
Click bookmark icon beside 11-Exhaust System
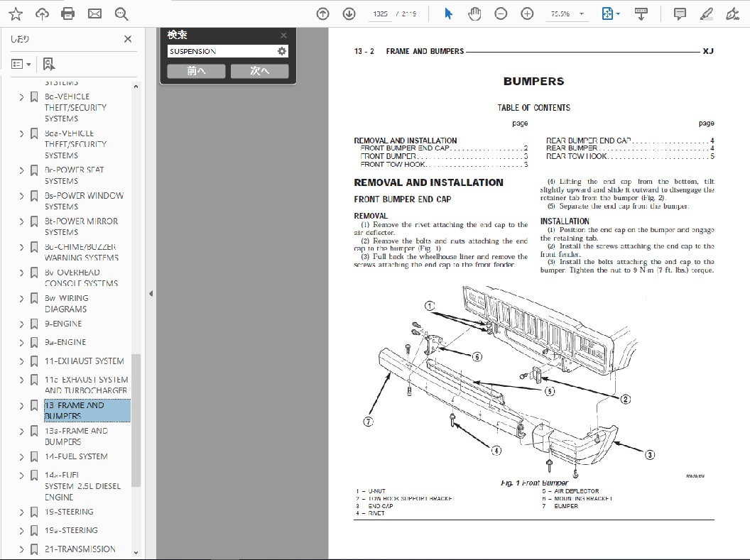[34, 361]
